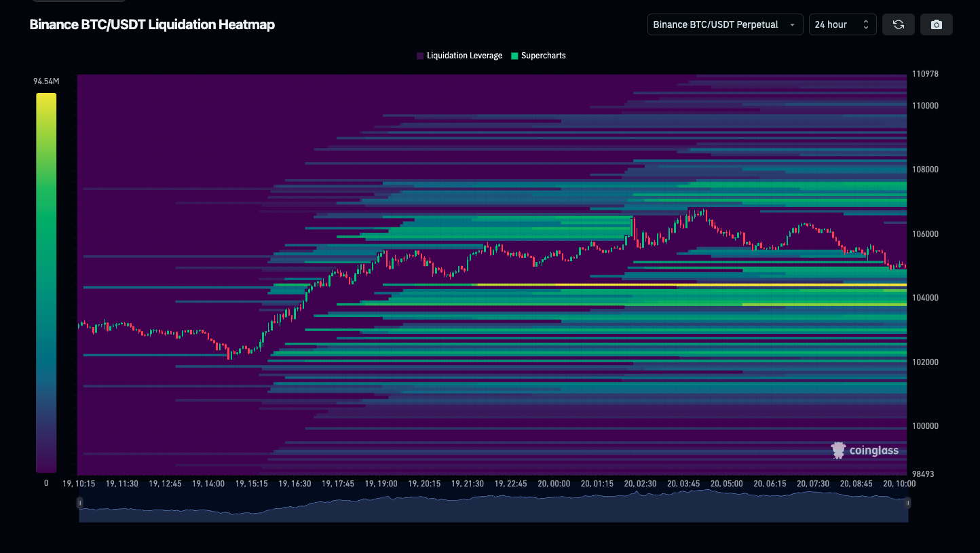Click the 0 label below the color scale
Viewport: 980px width, 553px height.
tap(46, 483)
